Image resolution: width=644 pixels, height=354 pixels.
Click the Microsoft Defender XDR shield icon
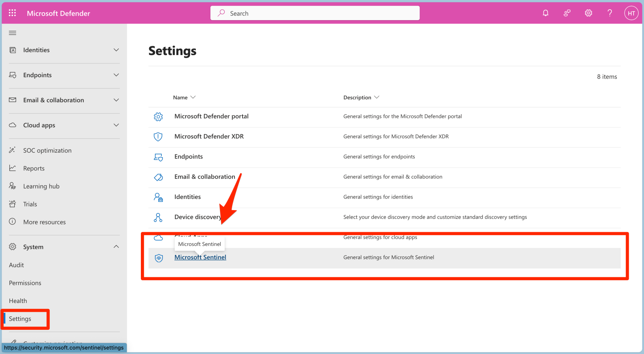pyautogui.click(x=158, y=137)
